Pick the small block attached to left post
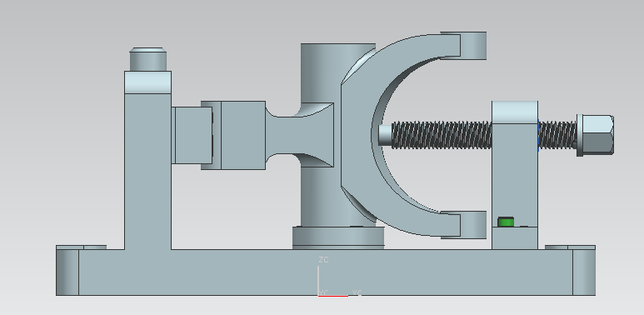644x315 pixels. (192, 135)
